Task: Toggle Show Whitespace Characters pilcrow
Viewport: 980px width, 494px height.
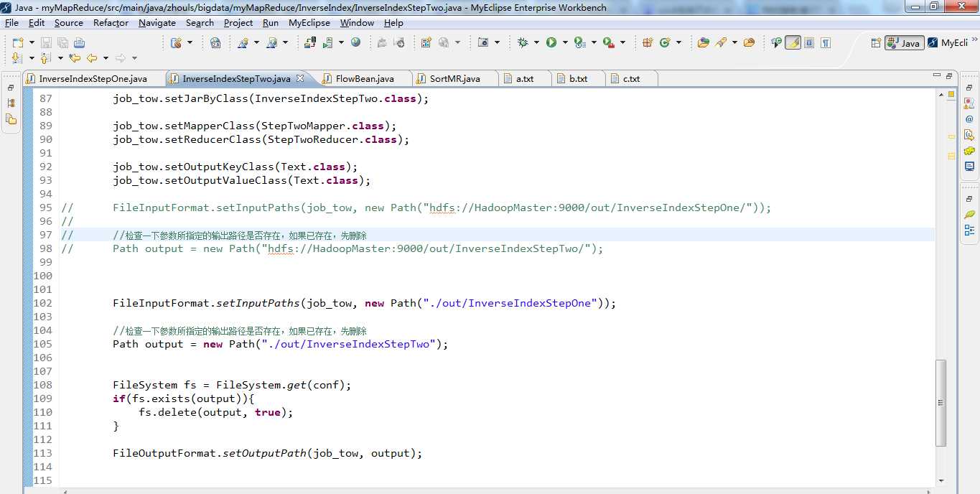Action: (826, 43)
